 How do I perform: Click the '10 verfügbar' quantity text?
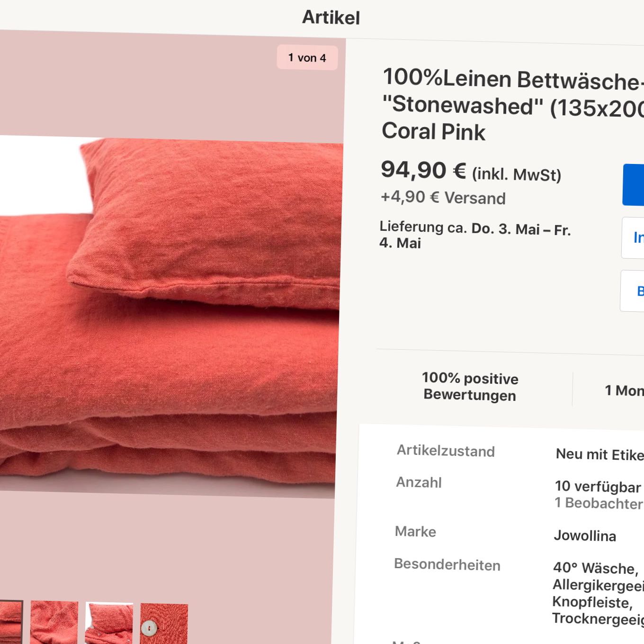click(x=598, y=487)
